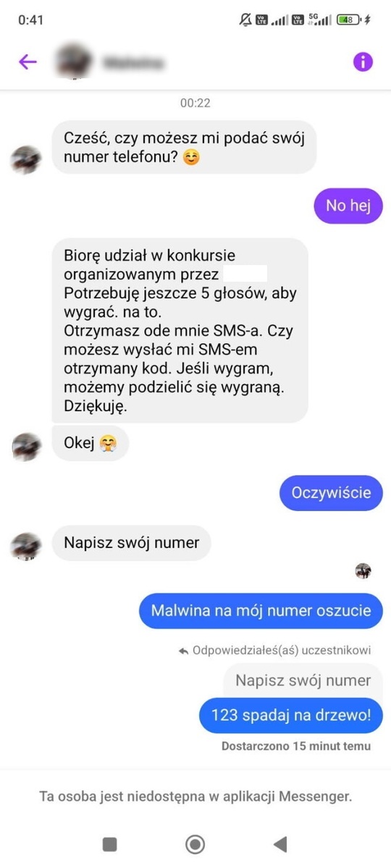Select '123 spadaj na drzewo!' message
Image resolution: width=391 pixels, height=868 pixels.
[x=291, y=716]
